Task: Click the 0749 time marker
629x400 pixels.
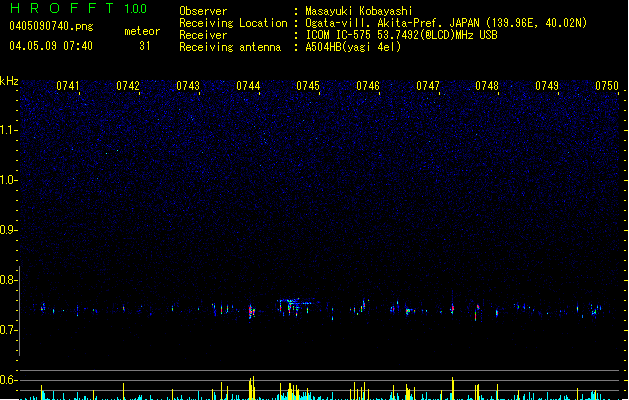Action: tap(547, 86)
